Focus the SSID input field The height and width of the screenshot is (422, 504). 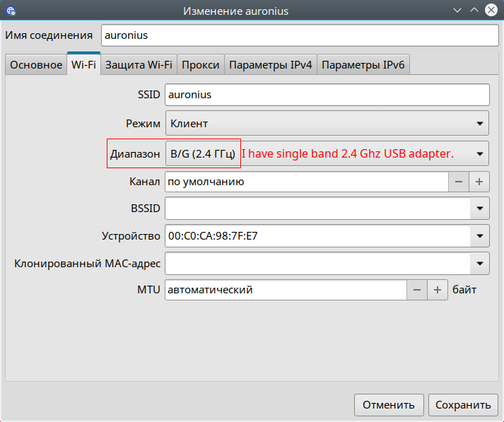point(327,95)
